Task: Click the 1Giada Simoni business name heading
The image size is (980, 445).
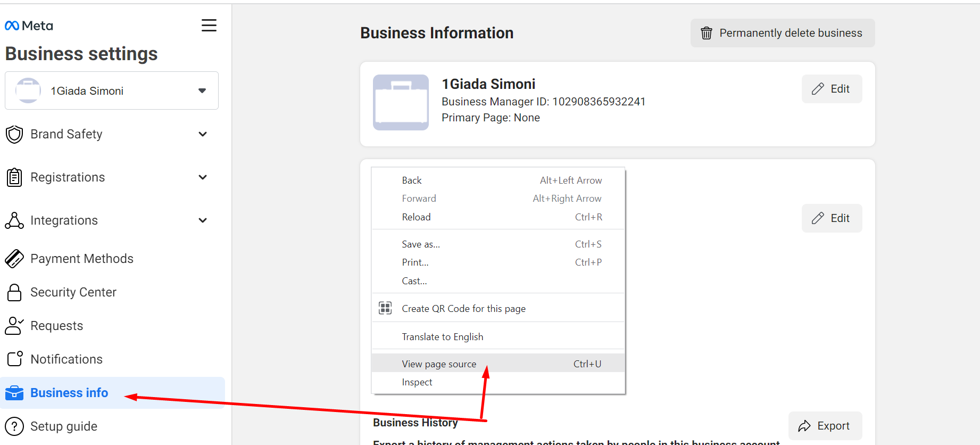Action: 488,84
